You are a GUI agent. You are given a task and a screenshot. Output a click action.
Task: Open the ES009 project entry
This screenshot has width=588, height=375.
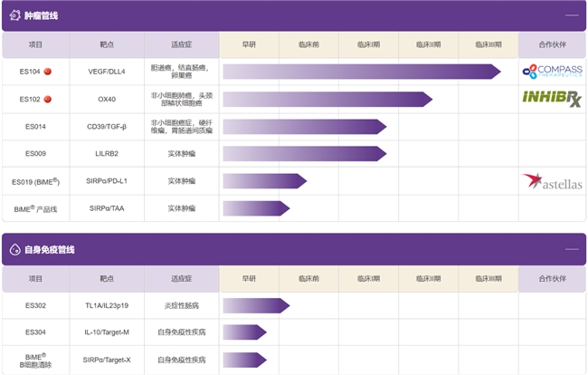35,154
